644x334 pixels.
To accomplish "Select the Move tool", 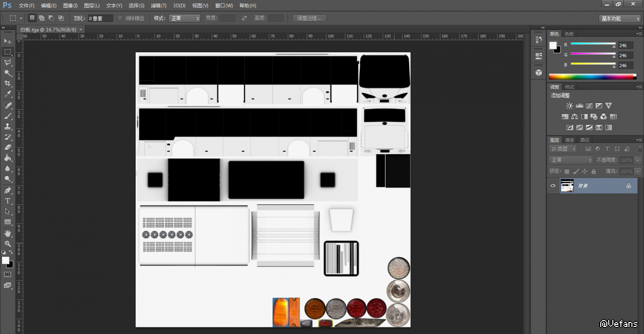I will [x=8, y=41].
